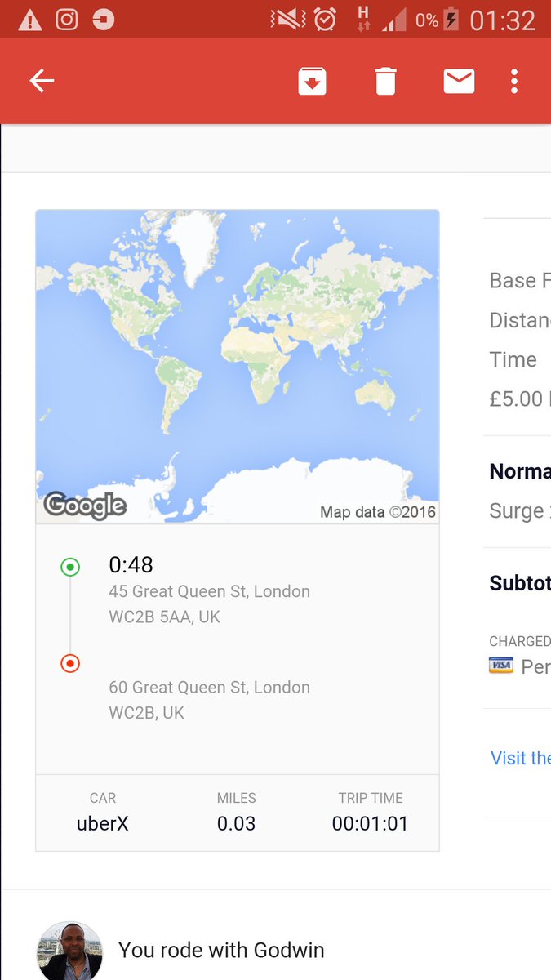551x980 pixels.
Task: Tap the battery indicator in status bar
Action: (451, 20)
